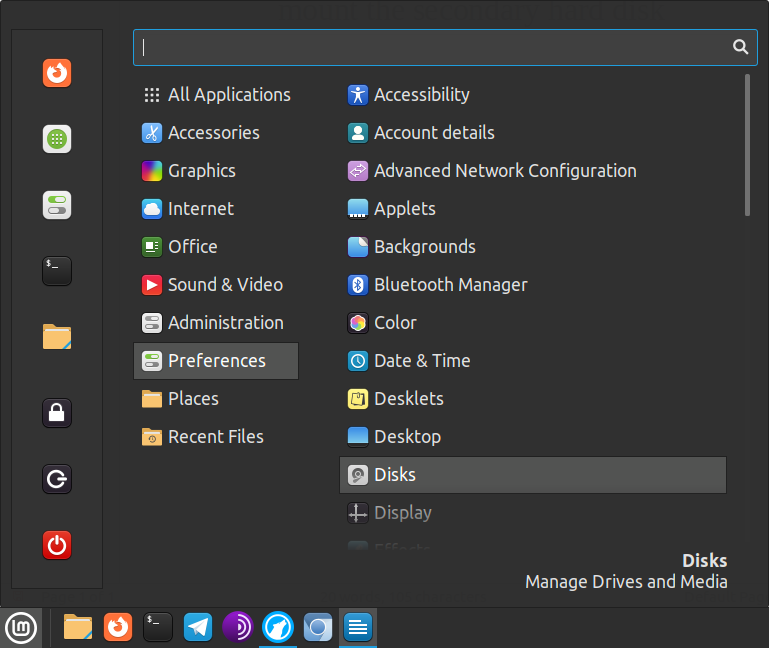The image size is (769, 648).
Task: Select the Administration category
Action: click(x=216, y=323)
